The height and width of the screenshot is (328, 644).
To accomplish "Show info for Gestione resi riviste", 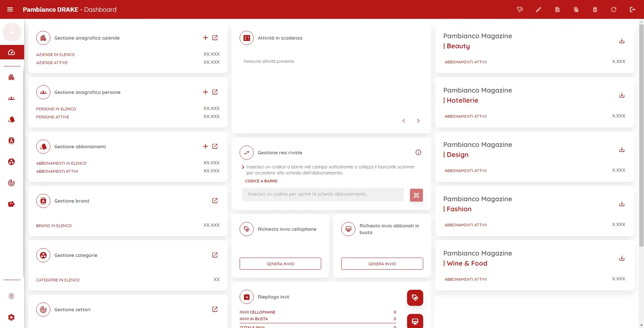I will point(418,153).
